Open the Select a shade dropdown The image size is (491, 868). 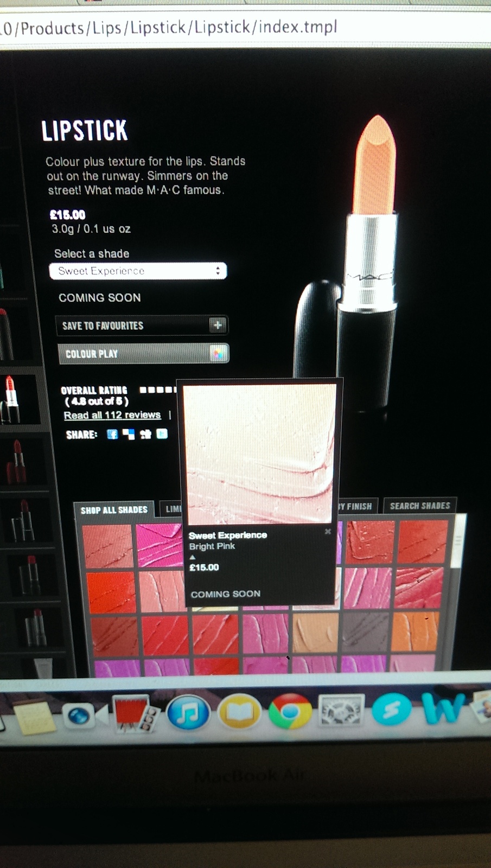point(138,271)
